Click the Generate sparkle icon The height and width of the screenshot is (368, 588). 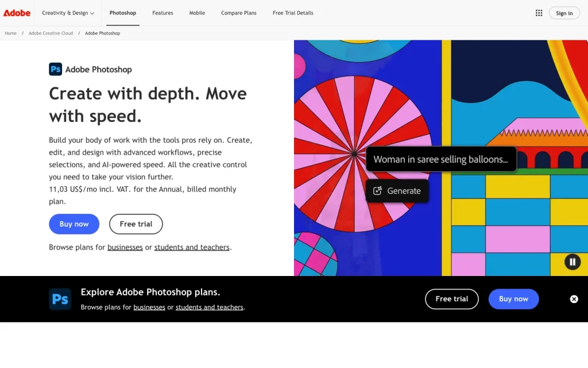tap(377, 191)
